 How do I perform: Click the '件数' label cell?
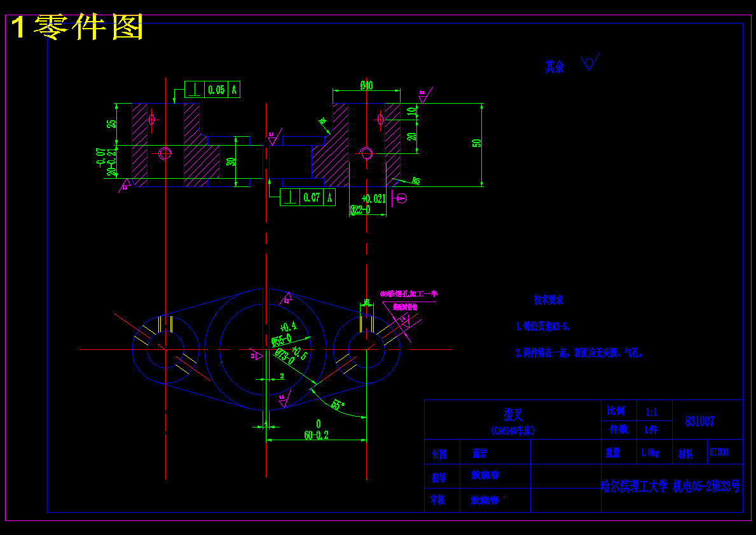pyautogui.click(x=619, y=429)
